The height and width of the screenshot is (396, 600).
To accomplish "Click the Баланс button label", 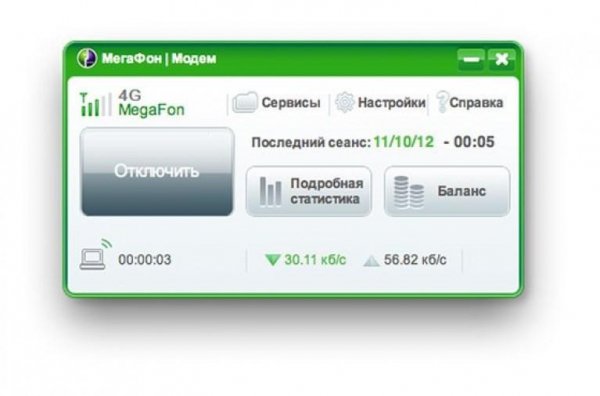I will [462, 191].
